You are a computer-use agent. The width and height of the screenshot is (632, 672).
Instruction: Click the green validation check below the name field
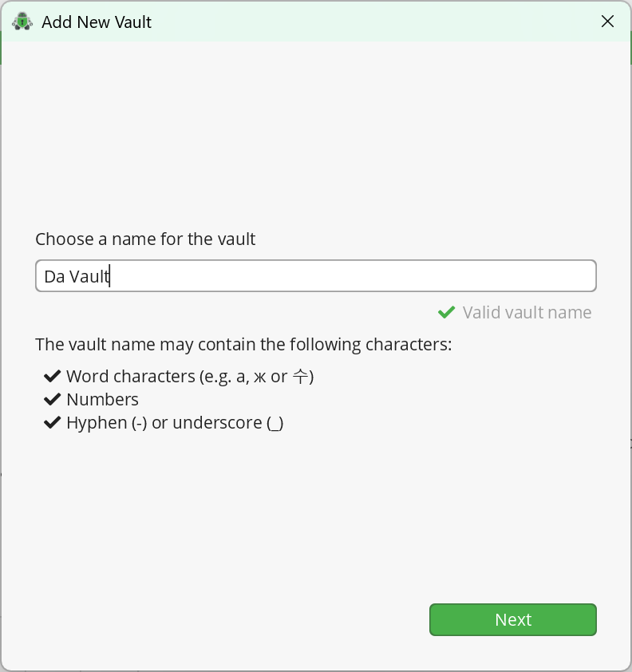[447, 312]
